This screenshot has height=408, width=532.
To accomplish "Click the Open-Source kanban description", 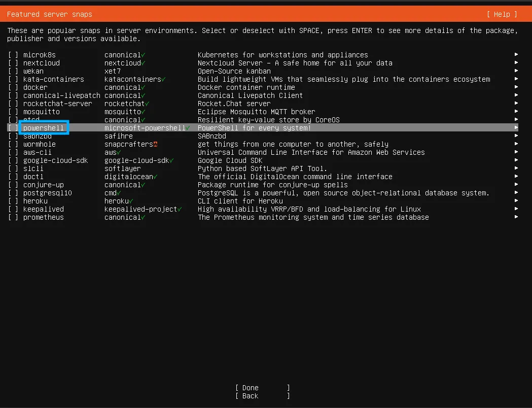I will pos(234,71).
